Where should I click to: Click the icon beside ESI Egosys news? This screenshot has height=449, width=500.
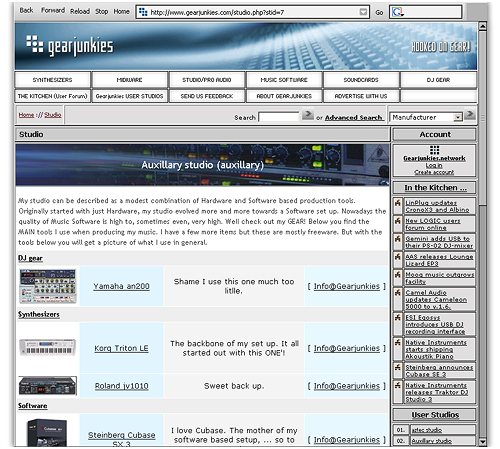(x=397, y=318)
